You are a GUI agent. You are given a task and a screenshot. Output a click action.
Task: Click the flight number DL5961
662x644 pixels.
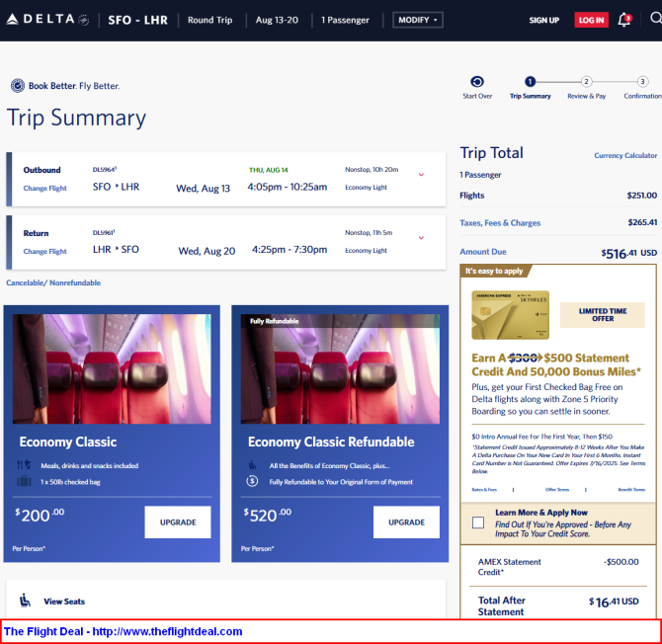point(104,232)
